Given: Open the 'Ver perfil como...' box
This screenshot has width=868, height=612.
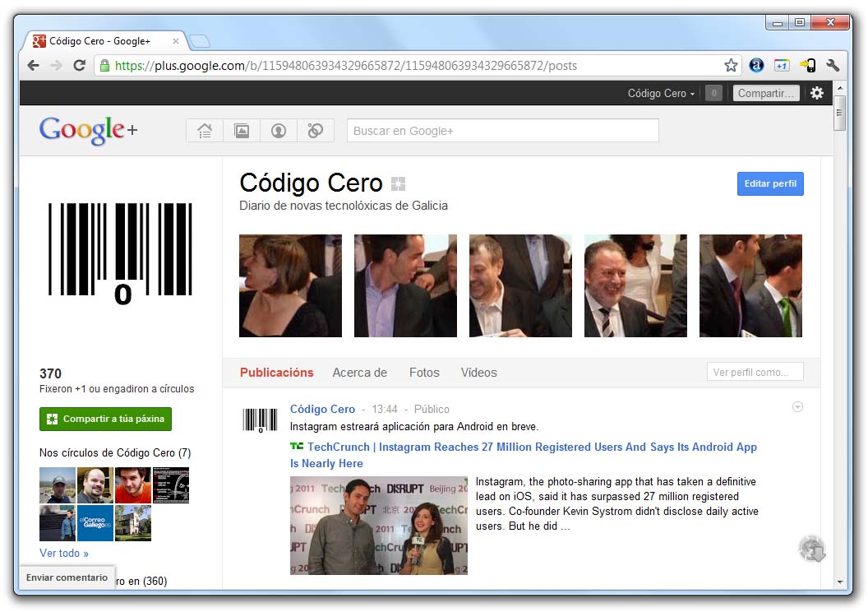Looking at the screenshot, I should pyautogui.click(x=755, y=372).
